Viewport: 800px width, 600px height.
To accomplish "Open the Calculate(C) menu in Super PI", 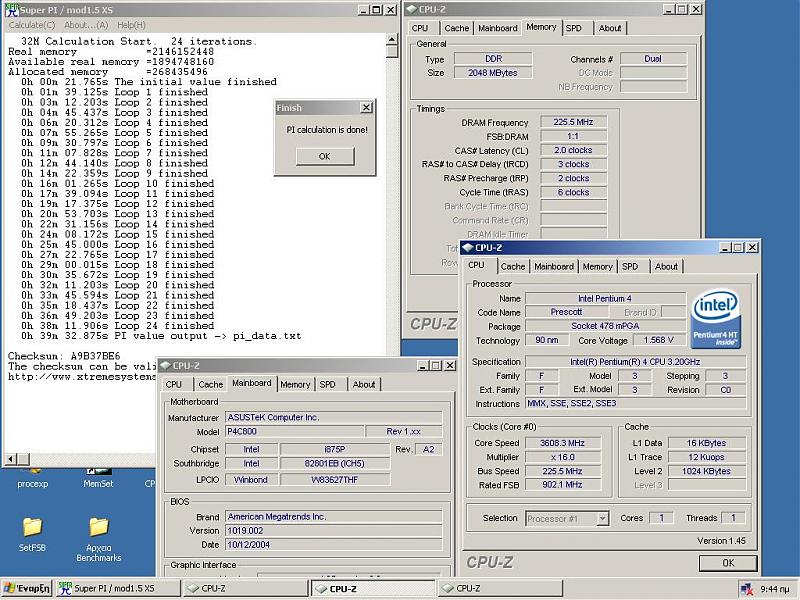I will tap(32, 24).
